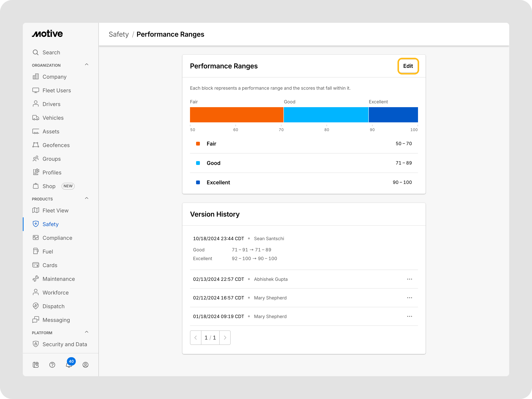Go to next version history page
This screenshot has height=399, width=532.
225,337
